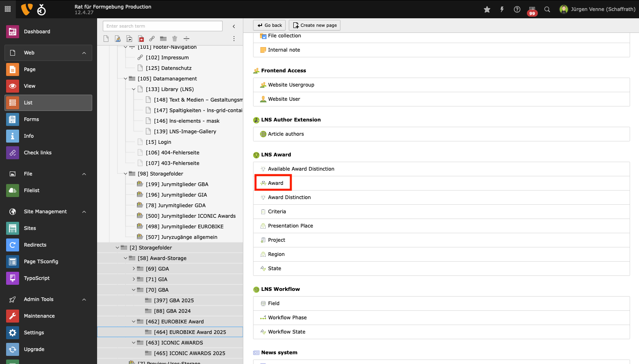Select the Award record type
The width and height of the screenshot is (639, 364).
tap(275, 183)
